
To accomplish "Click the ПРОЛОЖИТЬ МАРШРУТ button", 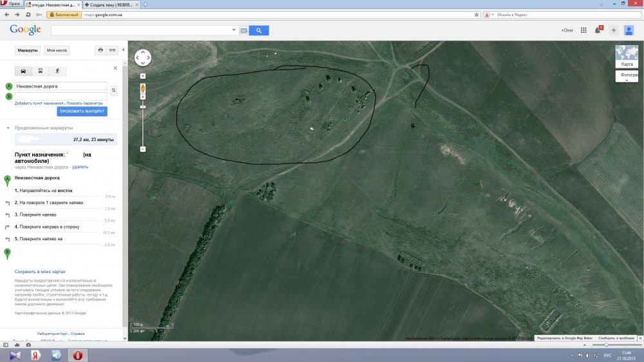I will [82, 111].
